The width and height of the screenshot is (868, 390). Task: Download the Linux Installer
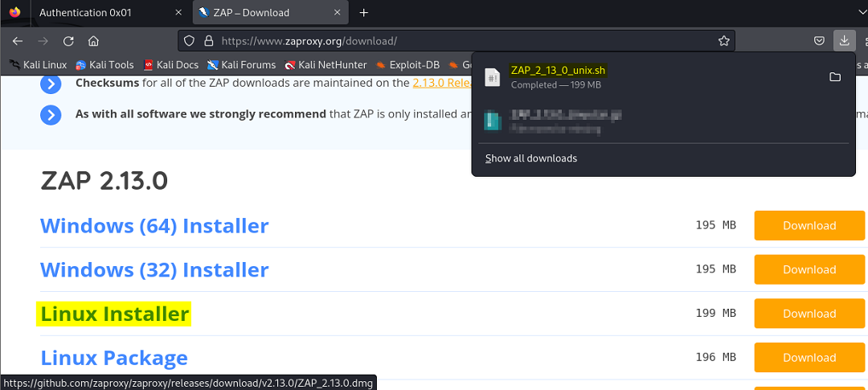[809, 314]
